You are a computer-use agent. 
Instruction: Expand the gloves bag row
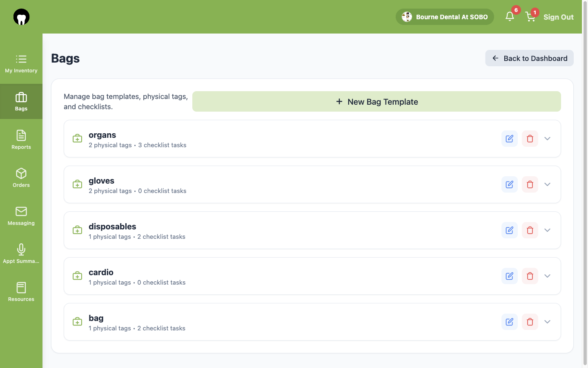tap(548, 184)
